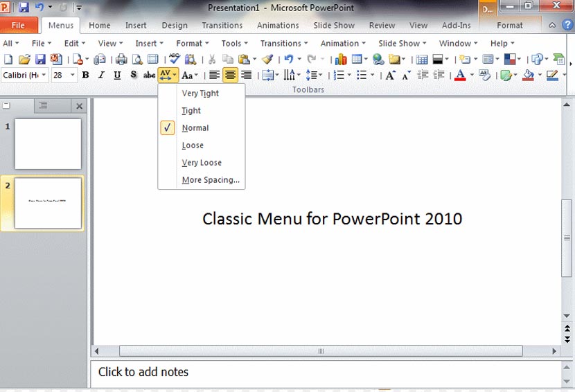575x392 pixels.
Task: Open the font name combo box
Action: point(24,75)
